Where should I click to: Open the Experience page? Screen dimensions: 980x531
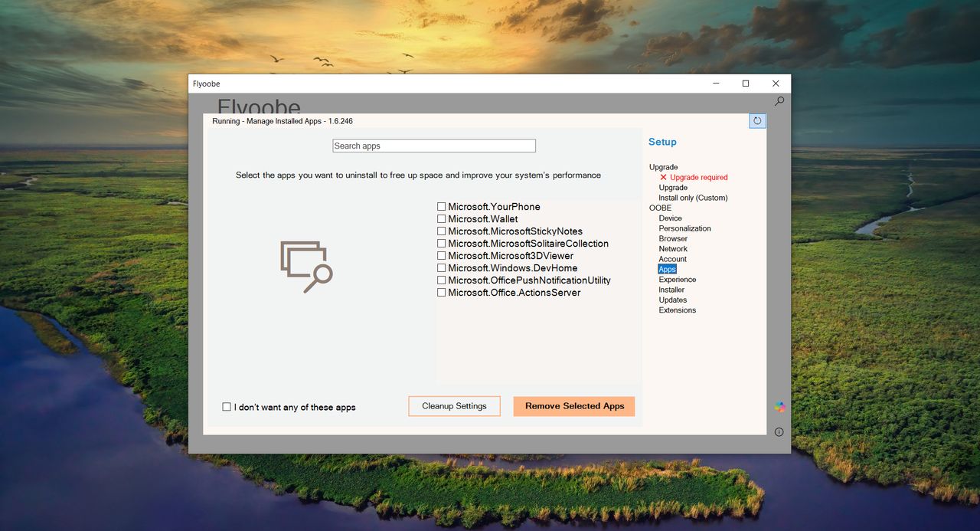(x=678, y=280)
